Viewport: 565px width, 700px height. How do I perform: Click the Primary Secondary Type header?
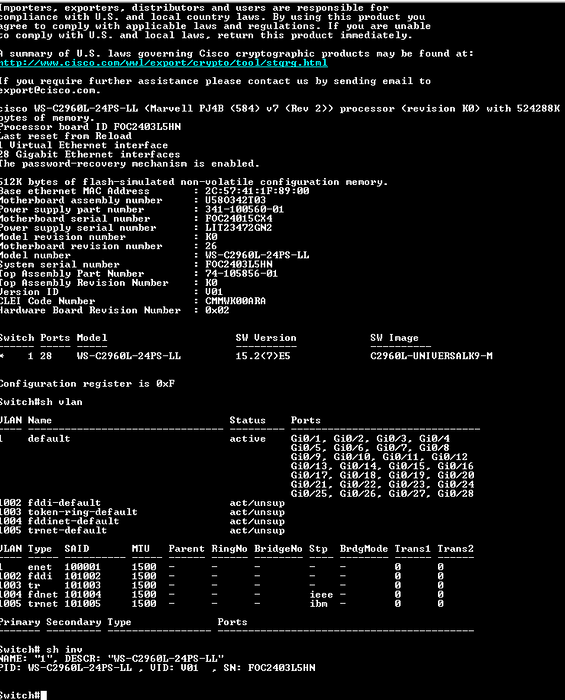coord(66,622)
